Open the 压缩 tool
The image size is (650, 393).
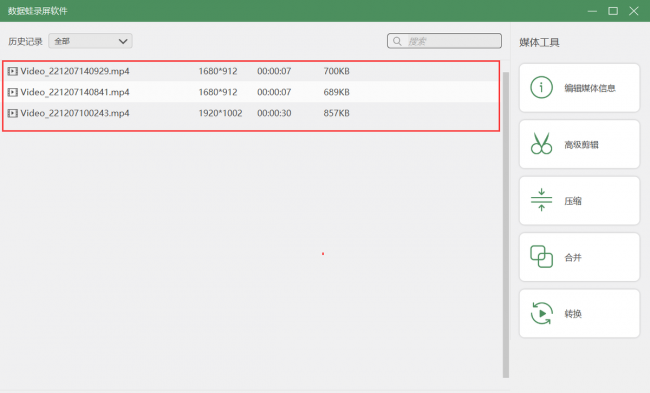[x=579, y=200]
